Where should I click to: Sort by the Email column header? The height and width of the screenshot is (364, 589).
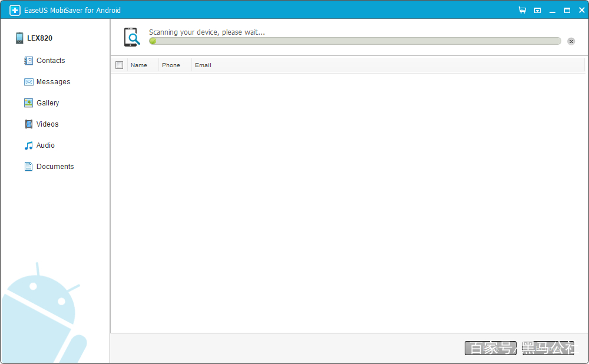coord(203,65)
